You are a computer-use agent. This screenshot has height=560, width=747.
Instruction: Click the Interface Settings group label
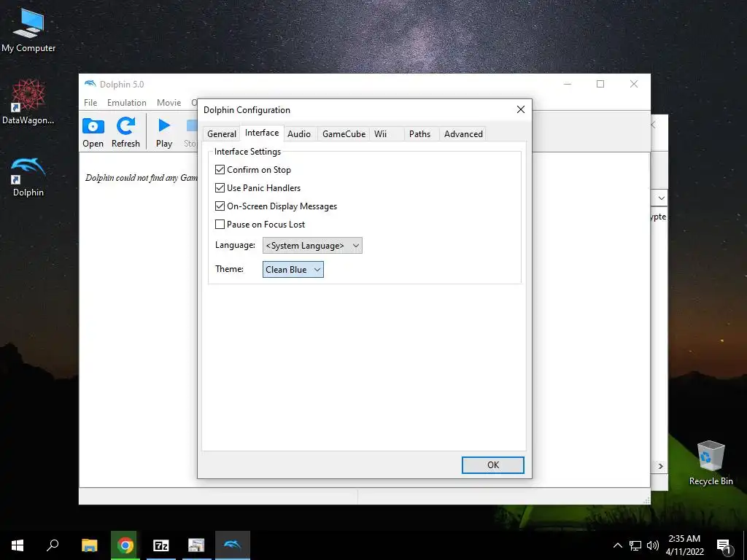[248, 152]
